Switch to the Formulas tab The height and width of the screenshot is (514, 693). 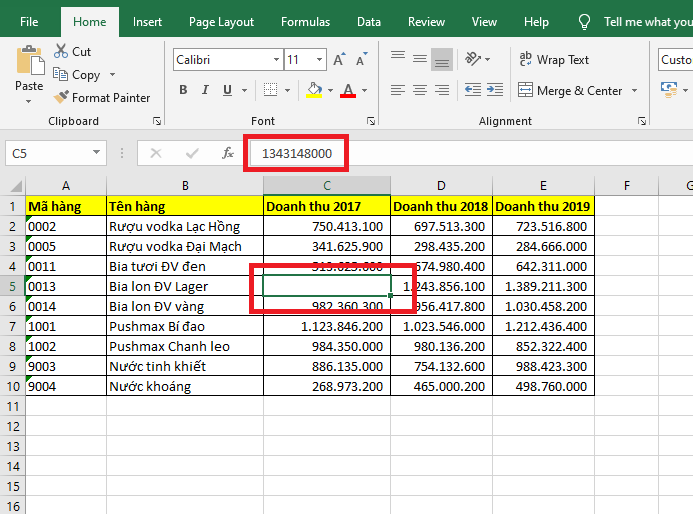tap(305, 22)
